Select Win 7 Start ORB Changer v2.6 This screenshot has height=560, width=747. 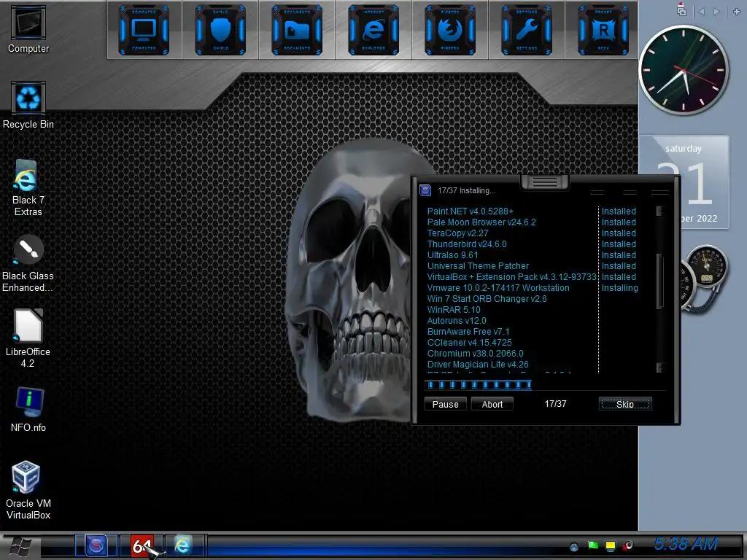487,298
